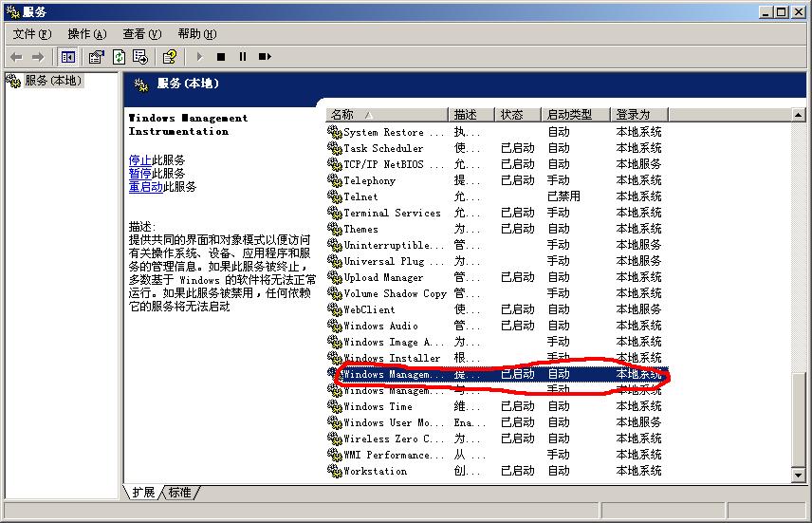
Task: Switch to the 扩展 tab
Action: pos(143,492)
